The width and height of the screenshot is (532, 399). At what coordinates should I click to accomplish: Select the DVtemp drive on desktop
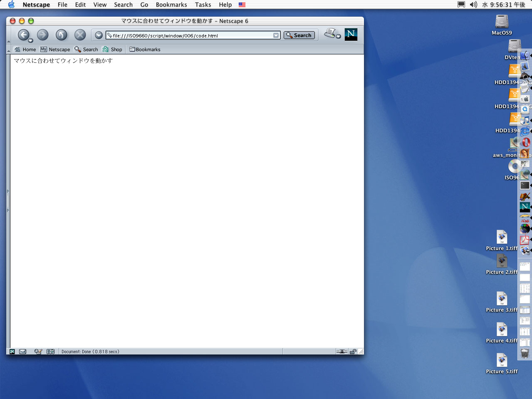(515, 46)
